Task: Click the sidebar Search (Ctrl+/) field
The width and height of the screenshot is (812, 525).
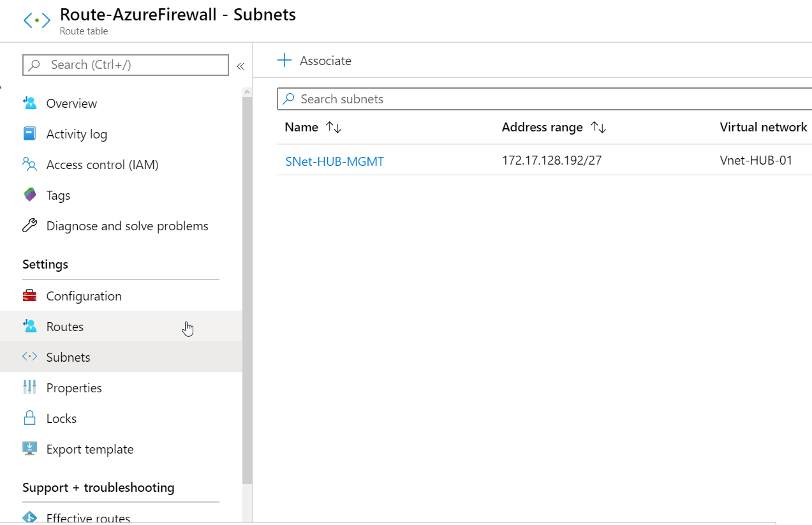Action: pyautogui.click(x=126, y=65)
